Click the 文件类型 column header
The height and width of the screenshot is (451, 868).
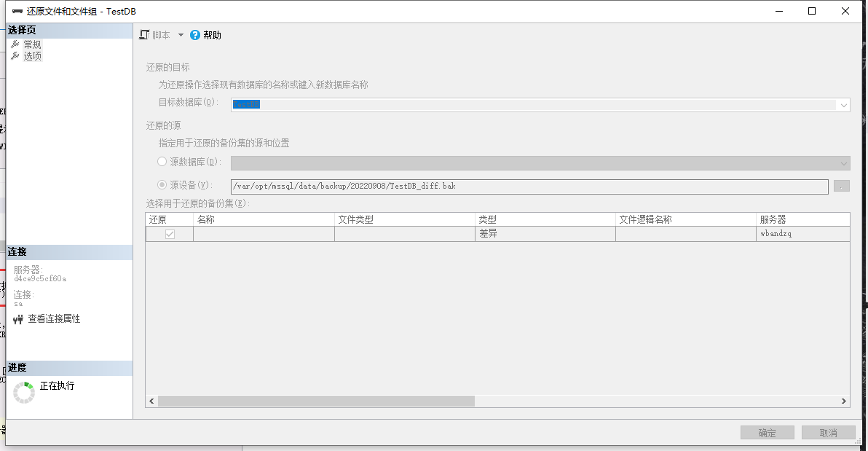405,219
